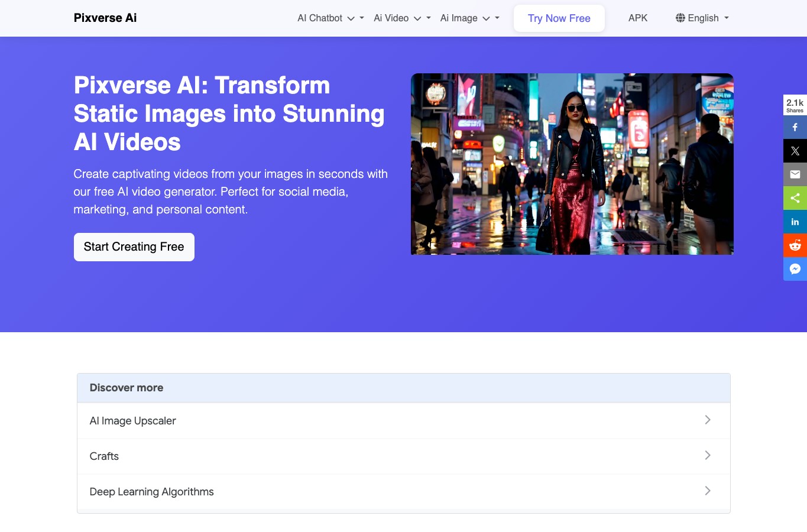Click the email share icon

pyautogui.click(x=795, y=174)
